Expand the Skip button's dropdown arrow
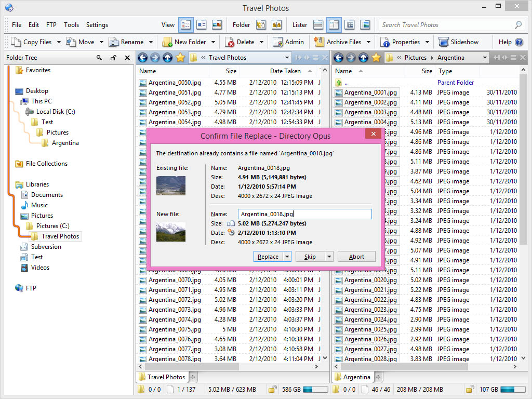Viewport: 532px width, 399px height. click(328, 257)
